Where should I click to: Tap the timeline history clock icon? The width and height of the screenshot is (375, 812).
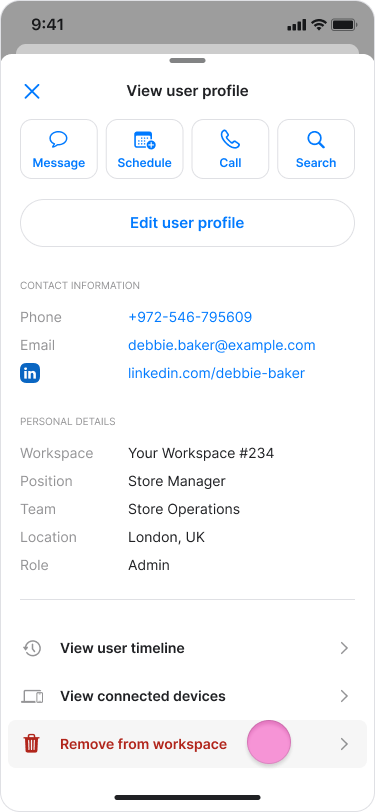(32, 648)
